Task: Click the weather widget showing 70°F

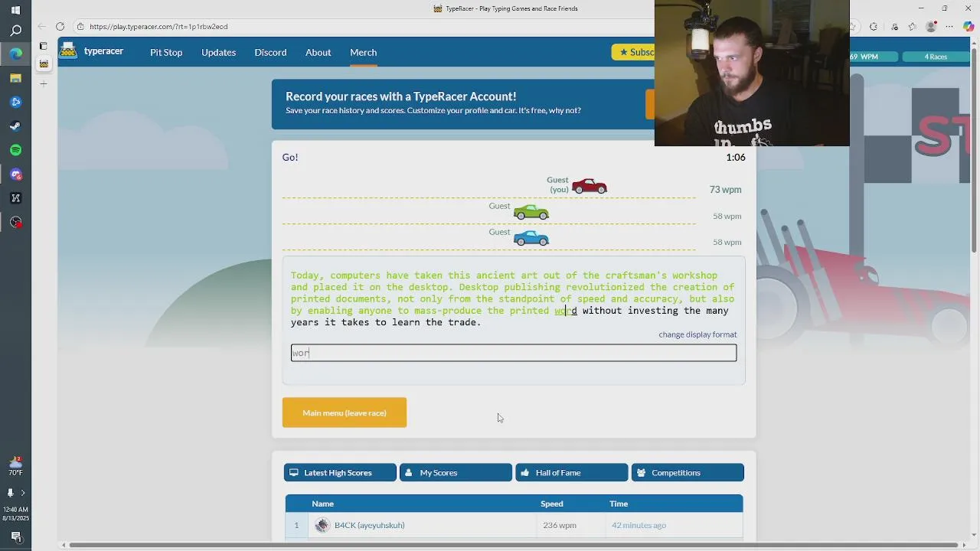Action: click(x=15, y=466)
